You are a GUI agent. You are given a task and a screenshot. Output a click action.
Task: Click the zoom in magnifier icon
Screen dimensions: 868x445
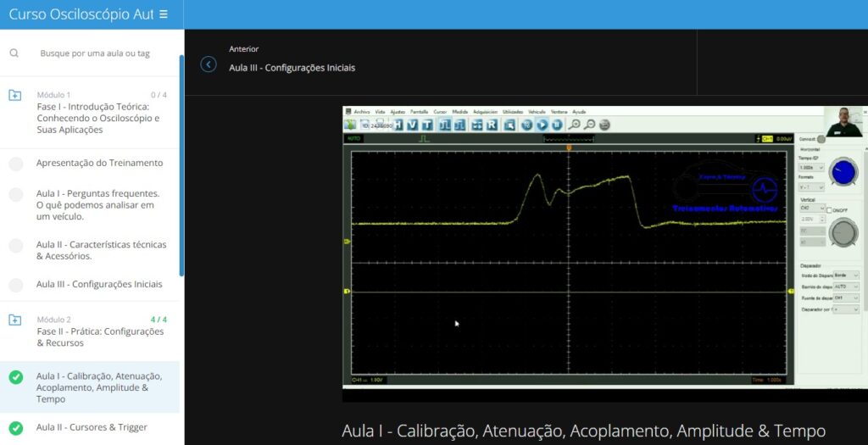[x=575, y=125]
